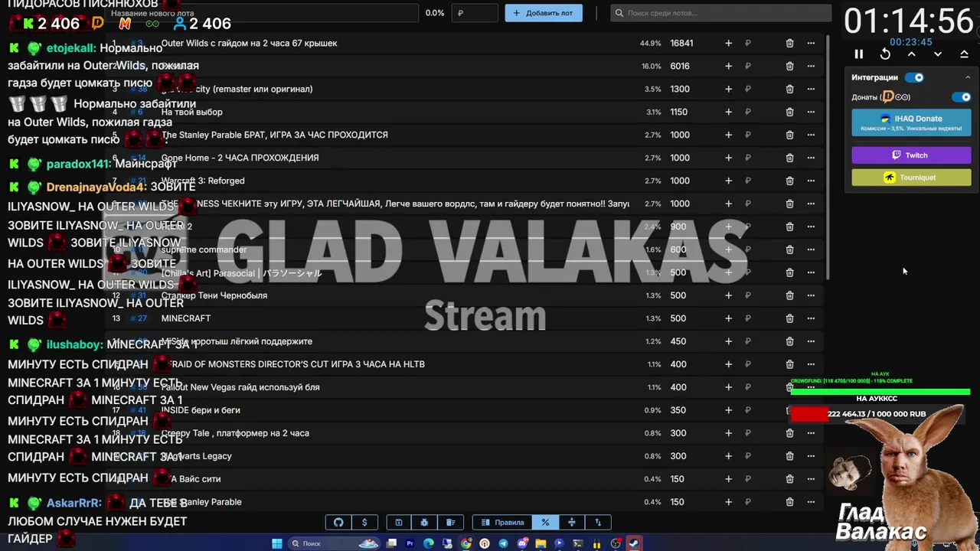Screen dimensions: 980x551
Task: Click the 16841 amount of Outer Wilds lot
Action: click(x=681, y=44)
